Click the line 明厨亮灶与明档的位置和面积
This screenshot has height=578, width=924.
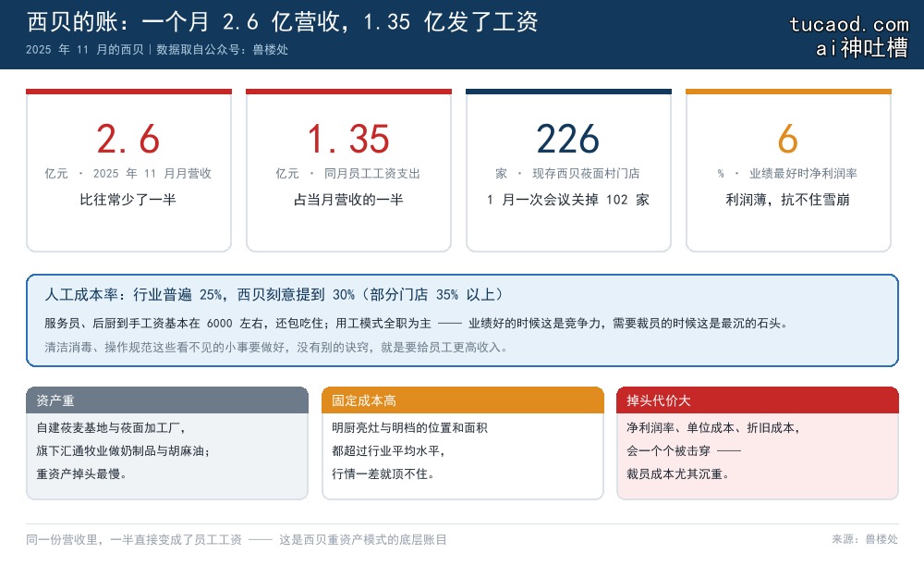tap(409, 428)
